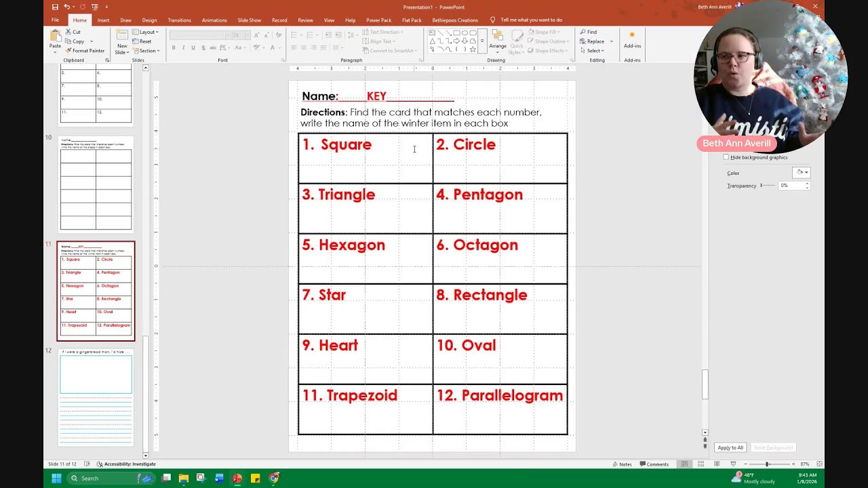Click Tell me what you want to do
Viewport: 868px width, 488px height.
coord(531,20)
